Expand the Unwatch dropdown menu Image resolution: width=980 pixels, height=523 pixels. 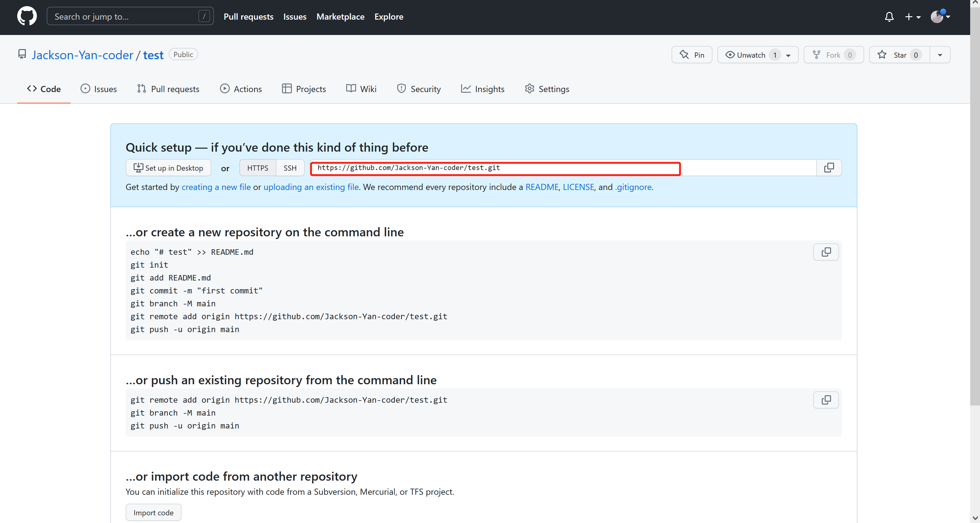[789, 54]
